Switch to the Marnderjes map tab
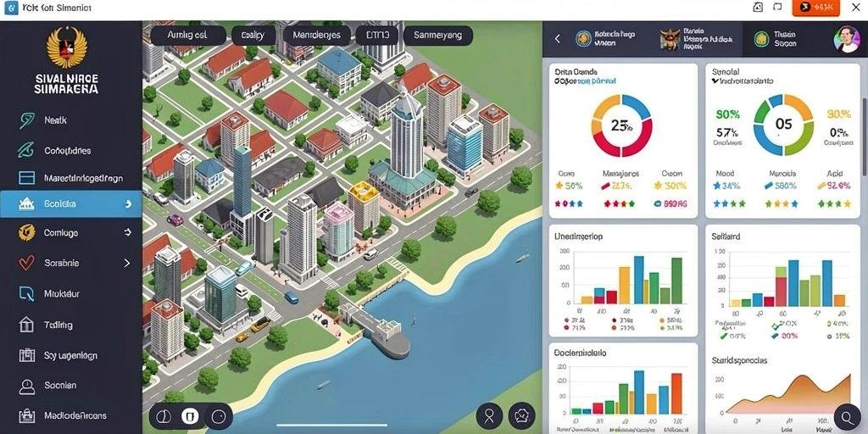This screenshot has width=868, height=434. pyautogui.click(x=316, y=36)
